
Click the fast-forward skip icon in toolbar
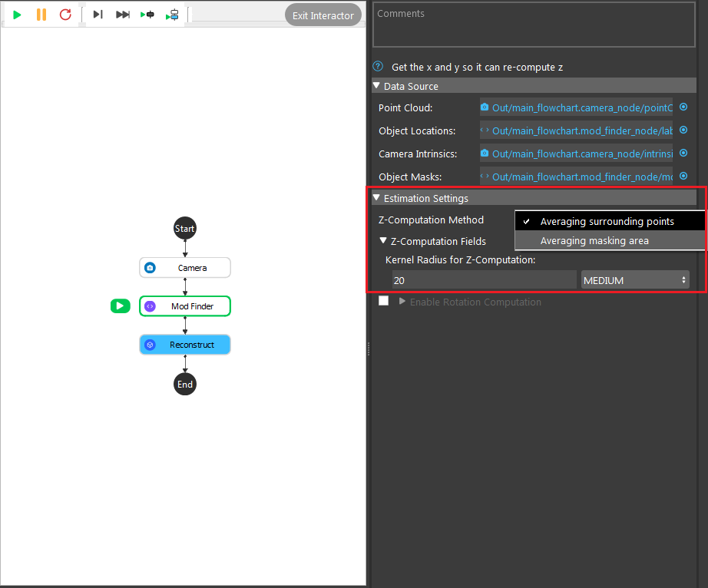pos(123,15)
